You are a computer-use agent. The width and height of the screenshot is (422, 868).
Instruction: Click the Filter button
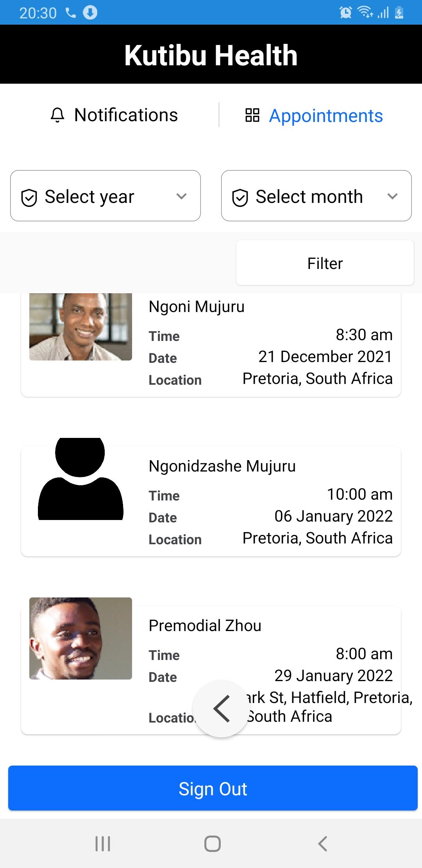coord(325,263)
